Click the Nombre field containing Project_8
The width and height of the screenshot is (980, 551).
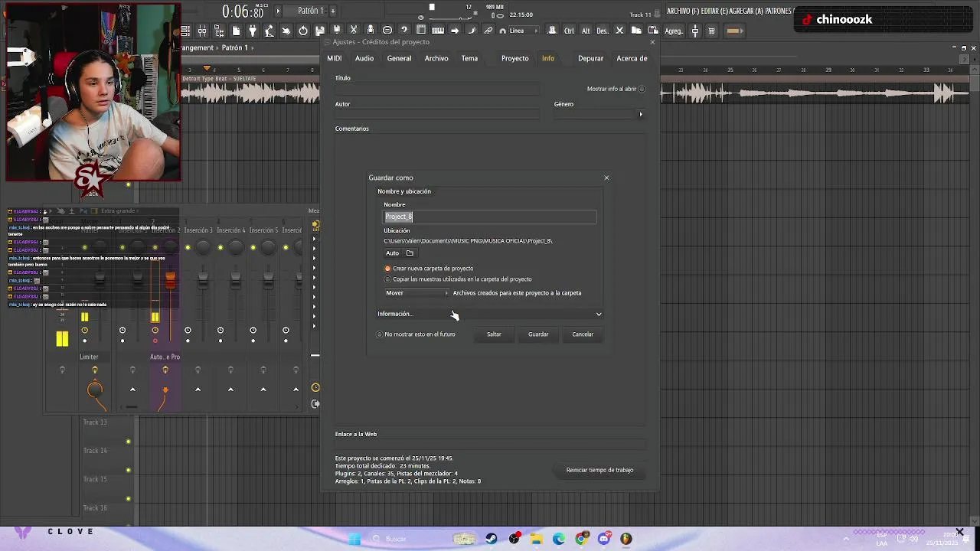click(x=490, y=217)
